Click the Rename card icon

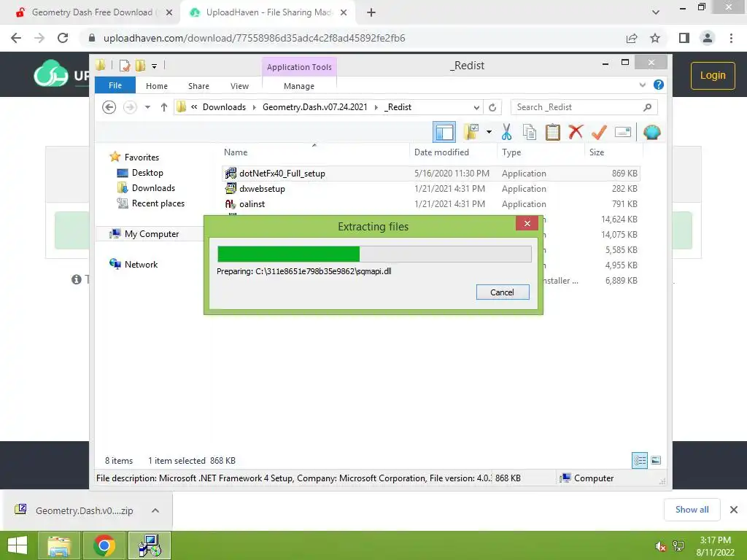tap(623, 132)
